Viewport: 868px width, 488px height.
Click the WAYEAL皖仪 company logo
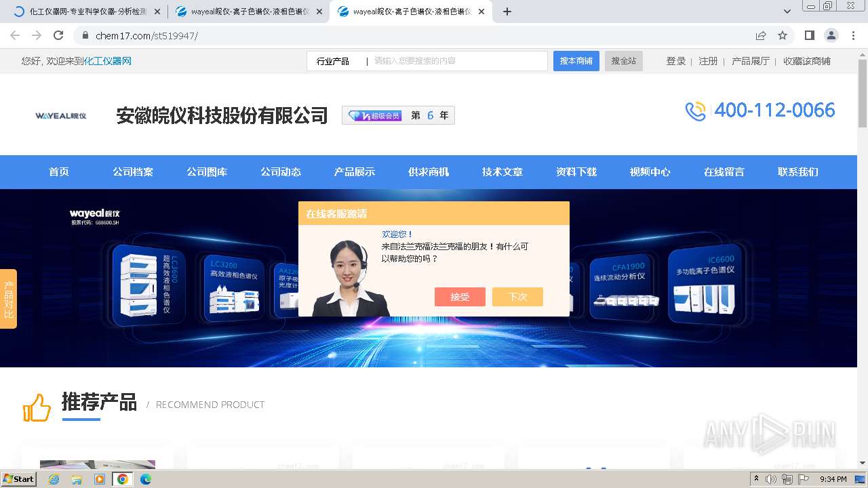pos(60,116)
